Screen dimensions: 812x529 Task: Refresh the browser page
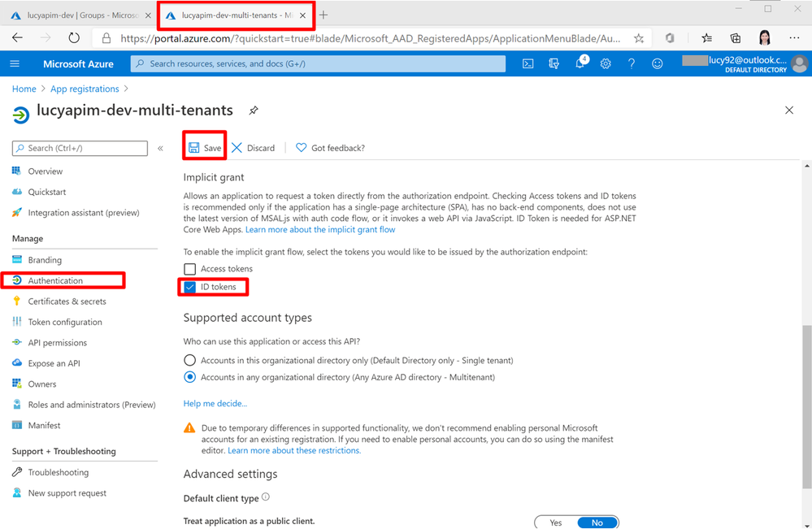click(x=74, y=37)
